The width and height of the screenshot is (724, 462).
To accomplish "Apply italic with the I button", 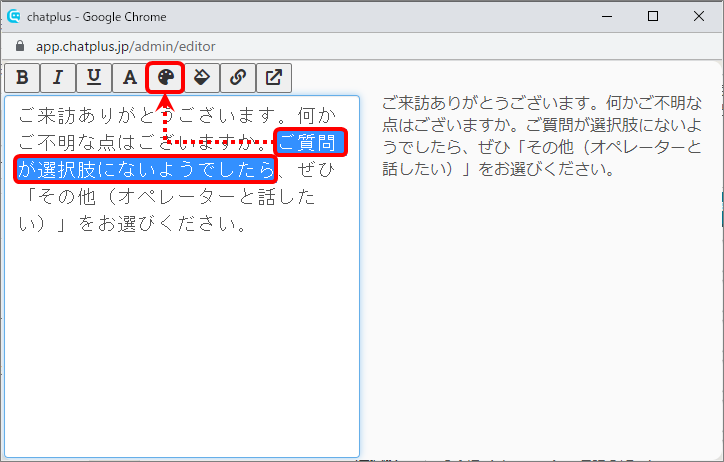I will [58, 78].
